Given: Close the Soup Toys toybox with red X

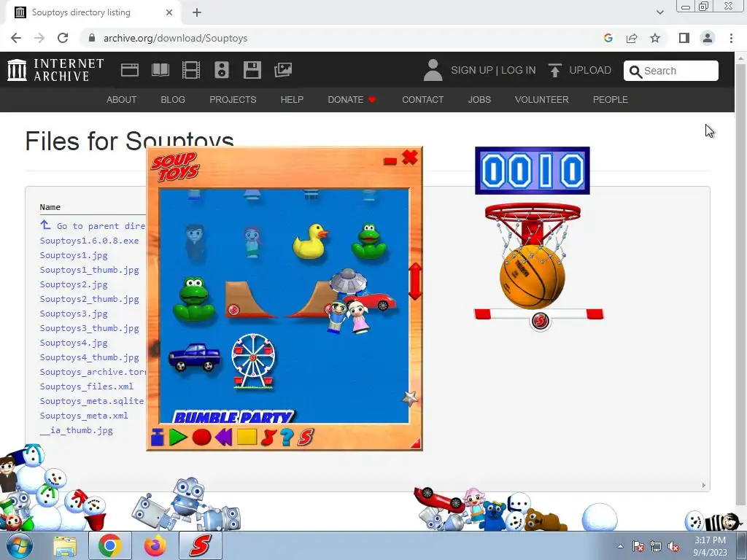Looking at the screenshot, I should 410,157.
